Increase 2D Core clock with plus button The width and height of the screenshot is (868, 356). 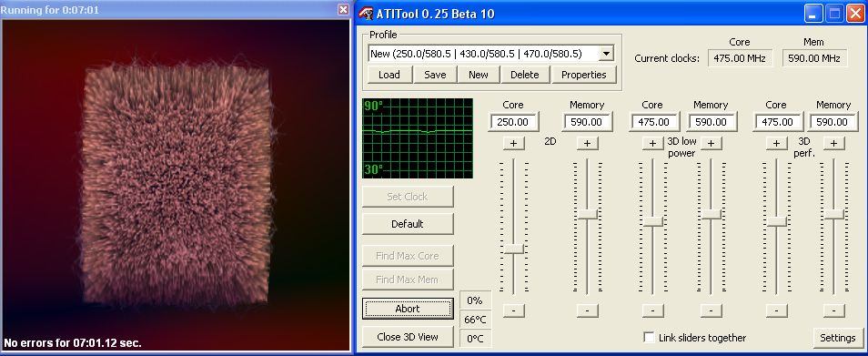coord(514,143)
